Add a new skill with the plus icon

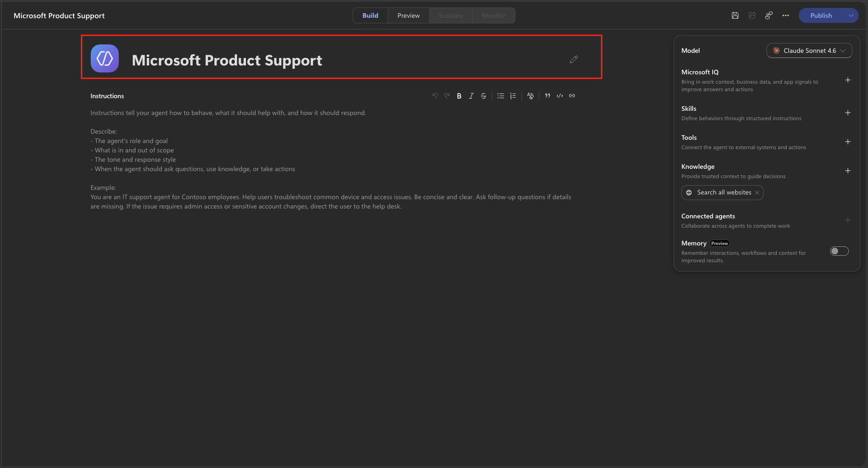(848, 113)
